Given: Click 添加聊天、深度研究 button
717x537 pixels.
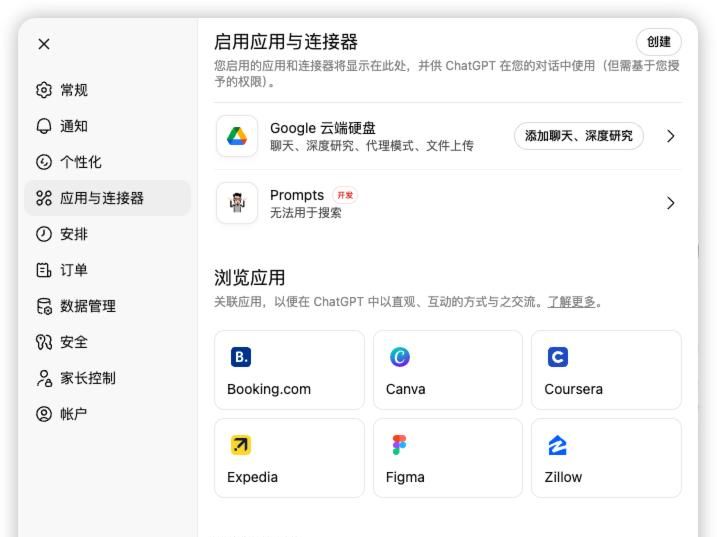Looking at the screenshot, I should [x=578, y=136].
